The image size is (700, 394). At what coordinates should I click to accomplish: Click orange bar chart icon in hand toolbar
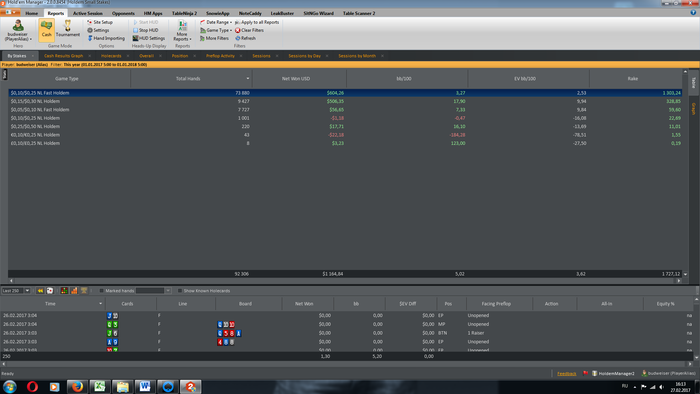[x=74, y=290]
